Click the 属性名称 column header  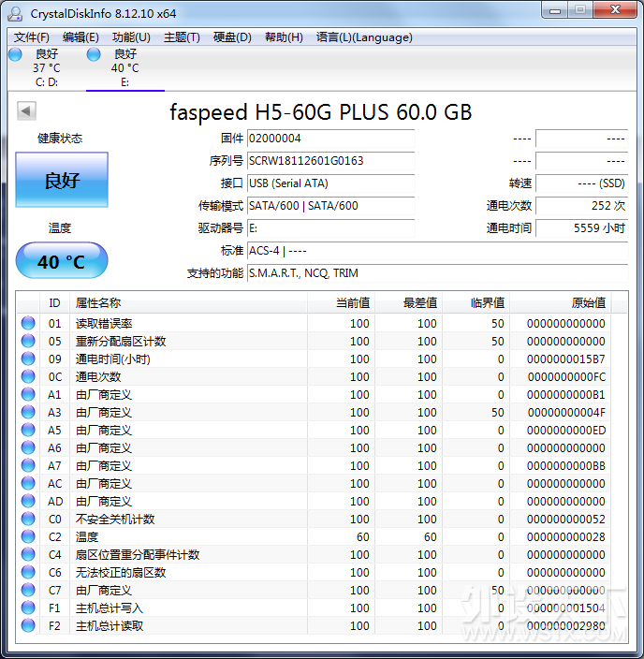click(188, 303)
